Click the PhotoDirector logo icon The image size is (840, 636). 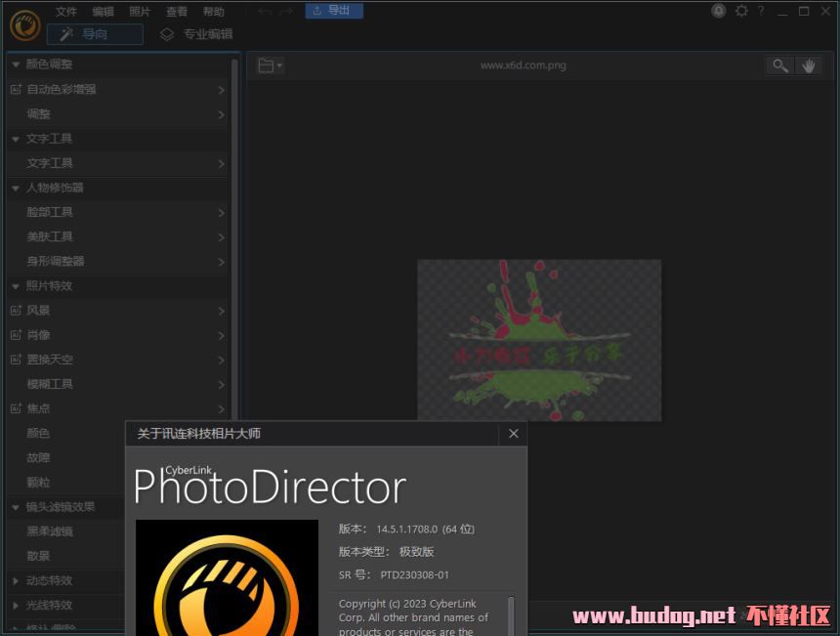(x=24, y=25)
